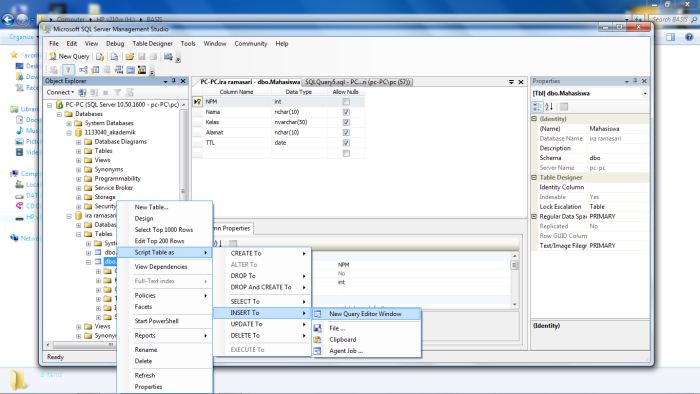Click the Open File folder icon in toolbar

[129, 57]
